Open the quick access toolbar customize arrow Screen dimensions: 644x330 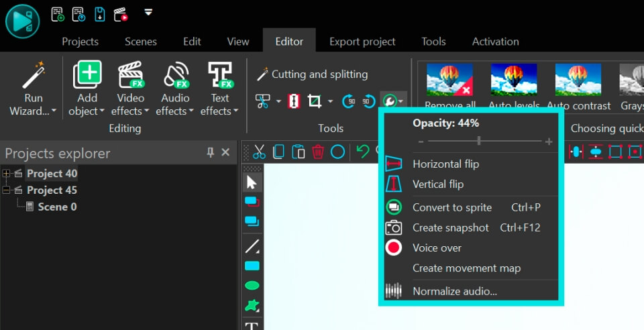(x=148, y=13)
